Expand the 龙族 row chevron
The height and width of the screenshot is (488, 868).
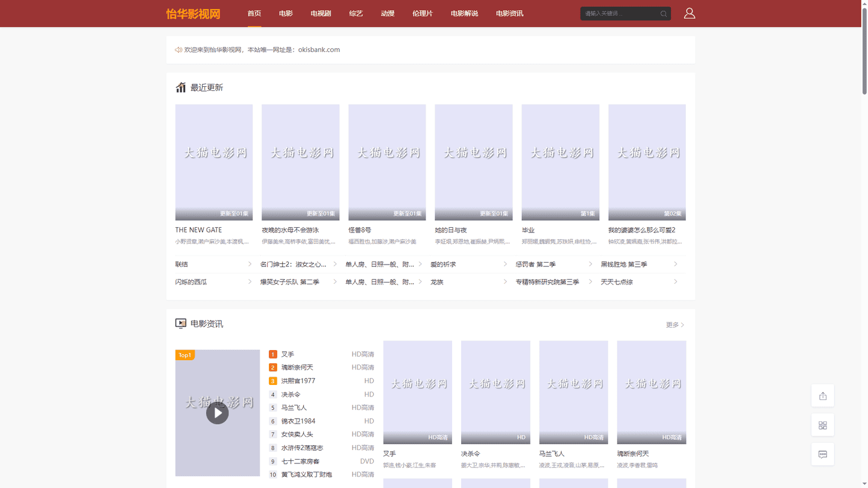505,281
